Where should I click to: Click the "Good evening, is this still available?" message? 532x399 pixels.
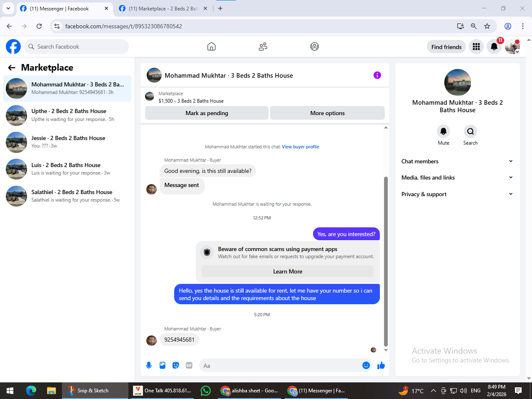pyautogui.click(x=208, y=171)
